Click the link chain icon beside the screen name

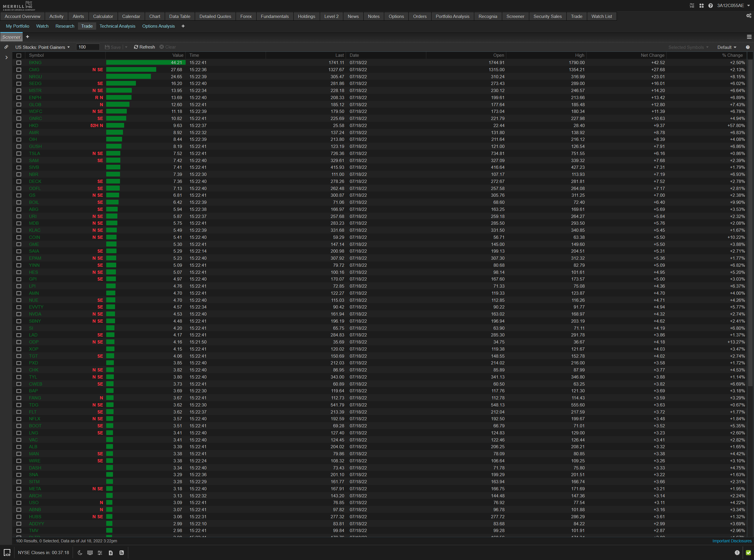tap(6, 47)
